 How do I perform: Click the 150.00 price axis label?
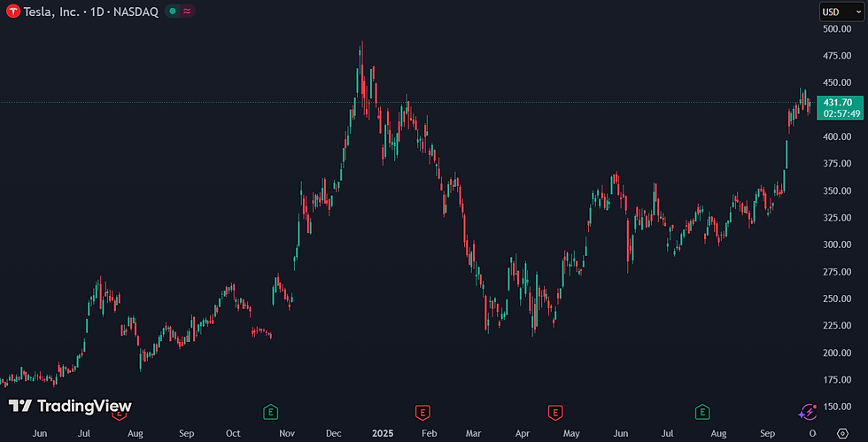tap(837, 407)
